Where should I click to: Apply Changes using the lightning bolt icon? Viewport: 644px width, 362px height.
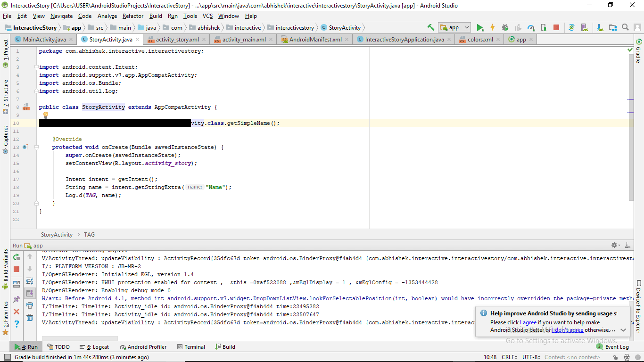point(492,27)
